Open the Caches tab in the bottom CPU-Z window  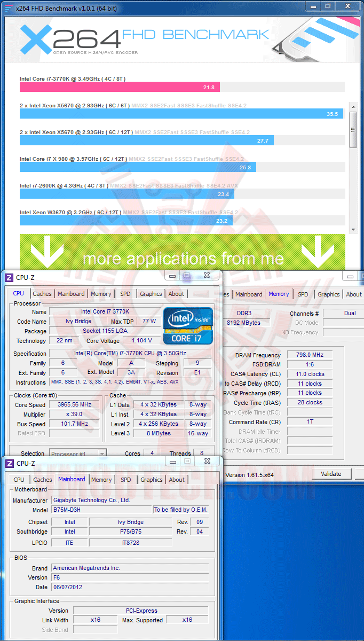(x=43, y=480)
